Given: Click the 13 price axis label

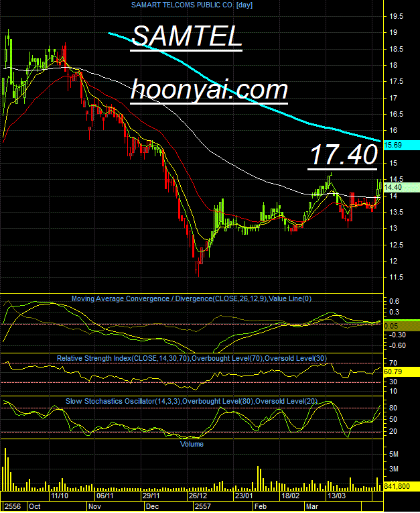Looking at the screenshot, I should click(393, 229).
